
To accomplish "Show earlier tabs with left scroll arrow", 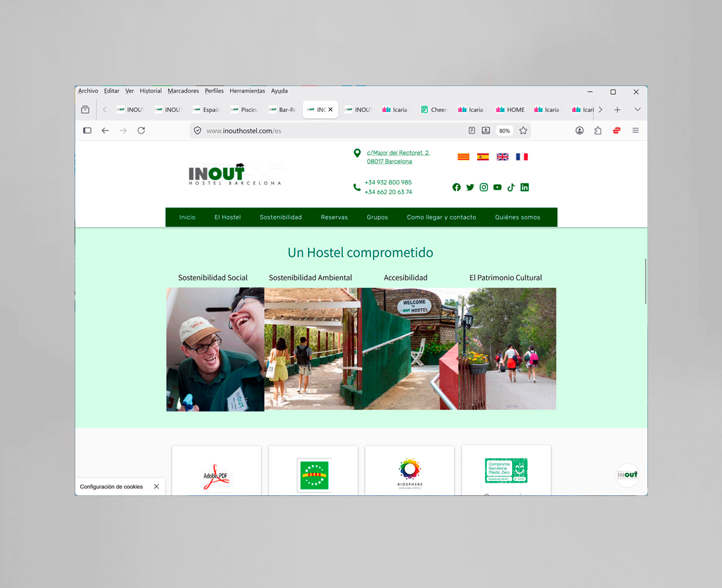I will pyautogui.click(x=105, y=110).
